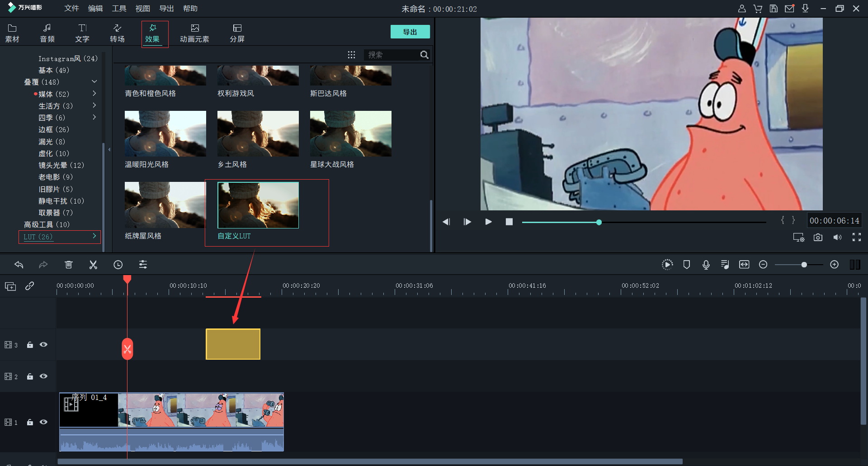Expand the 媒体 (52) subcategory
This screenshot has height=466, width=868.
coord(94,94)
